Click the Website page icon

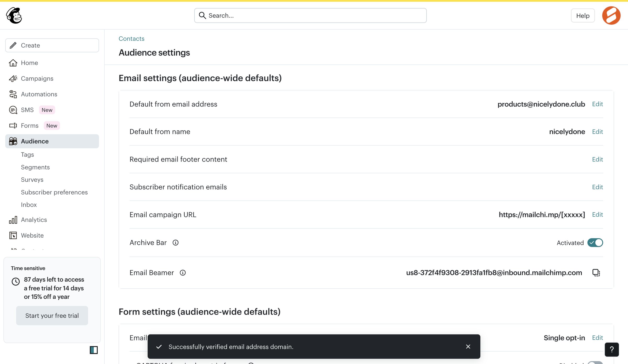[13, 236]
